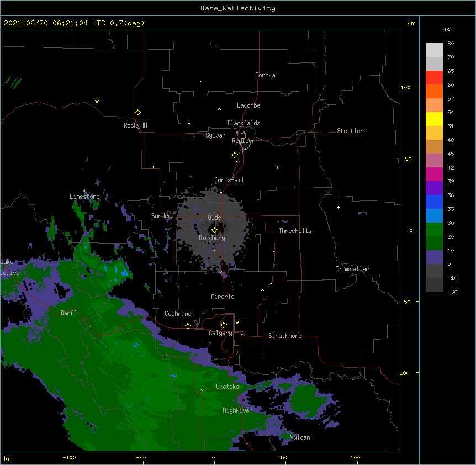Click the yellow diamond marker near RockyMH
The height and width of the screenshot is (465, 476).
(x=137, y=112)
